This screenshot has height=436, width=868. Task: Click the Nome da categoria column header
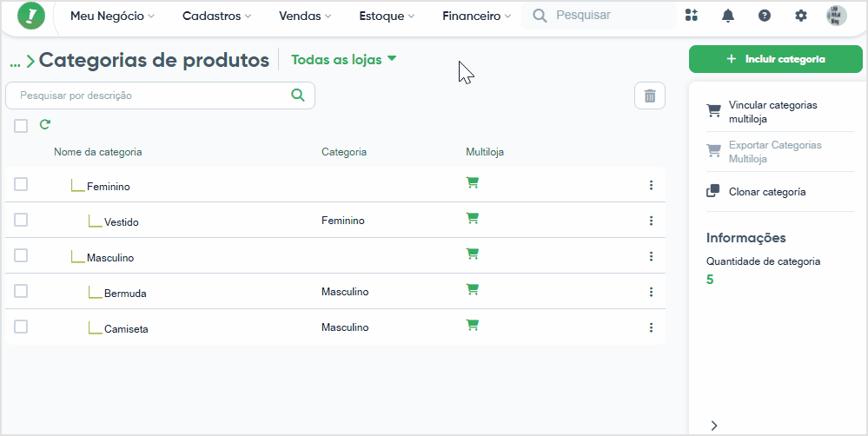98,152
